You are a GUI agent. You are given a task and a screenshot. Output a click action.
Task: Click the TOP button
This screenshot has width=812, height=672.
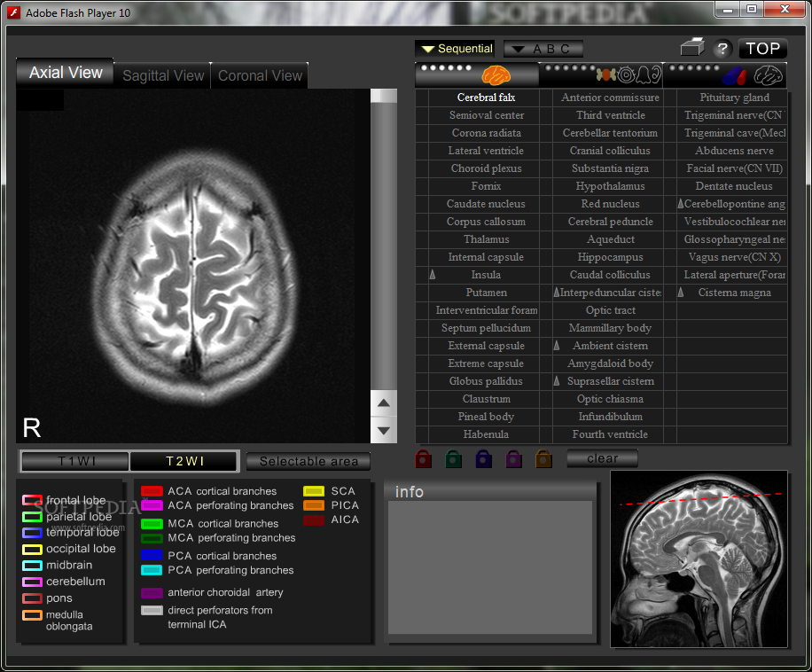pyautogui.click(x=763, y=49)
